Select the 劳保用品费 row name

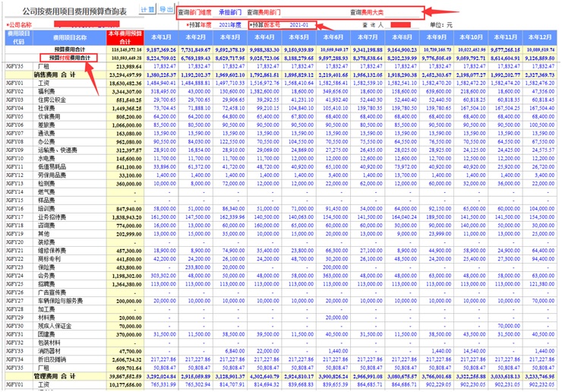coord(52,175)
